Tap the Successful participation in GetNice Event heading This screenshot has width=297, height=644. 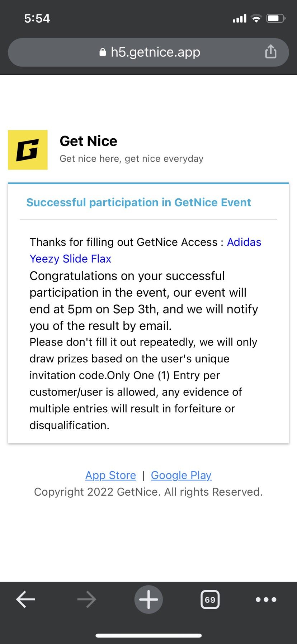138,202
